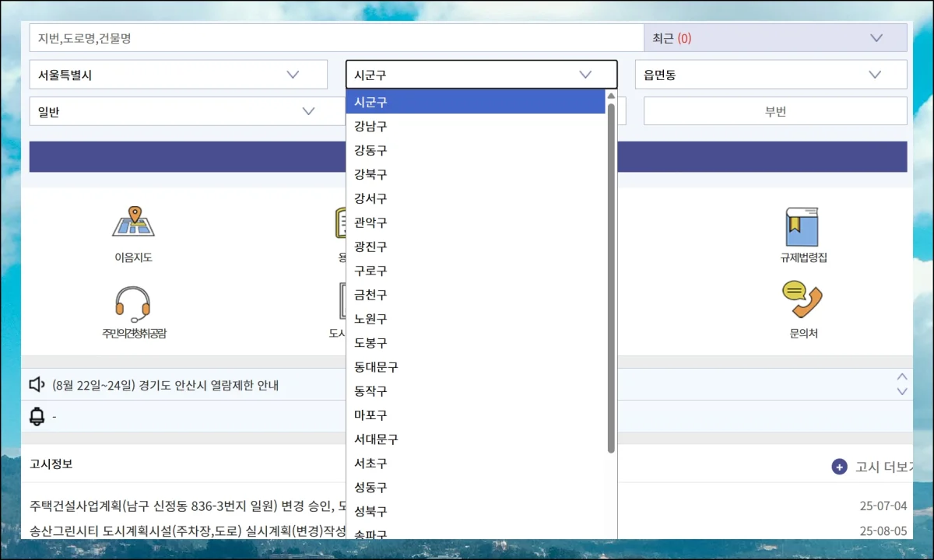Click the 문의처 phone icon
The width and height of the screenshot is (934, 560).
(x=802, y=300)
